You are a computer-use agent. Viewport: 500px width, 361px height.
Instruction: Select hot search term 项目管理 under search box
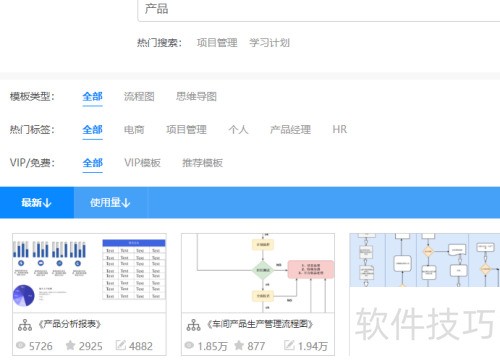(217, 43)
